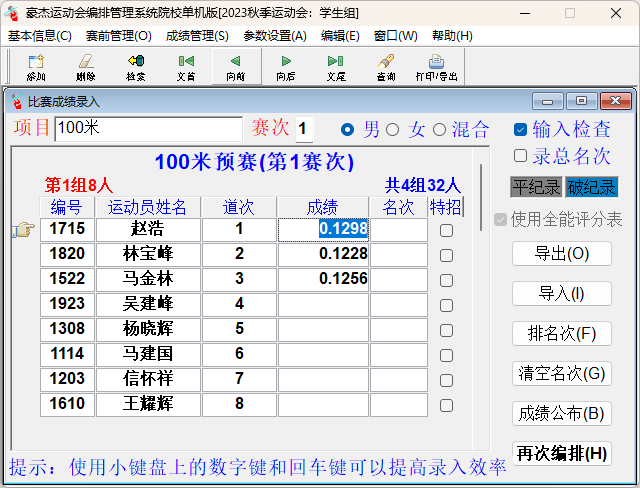Click the 成绩公布(B) button
The width and height of the screenshot is (640, 488).
pos(562,413)
